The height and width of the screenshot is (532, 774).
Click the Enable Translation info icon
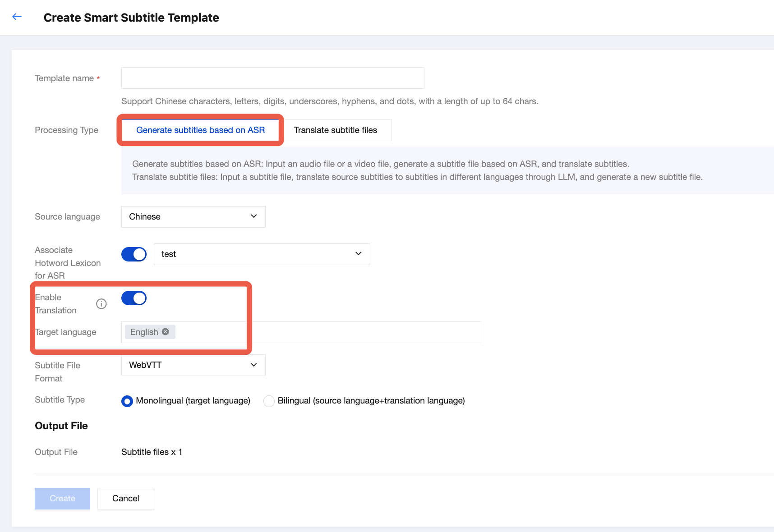(x=101, y=304)
